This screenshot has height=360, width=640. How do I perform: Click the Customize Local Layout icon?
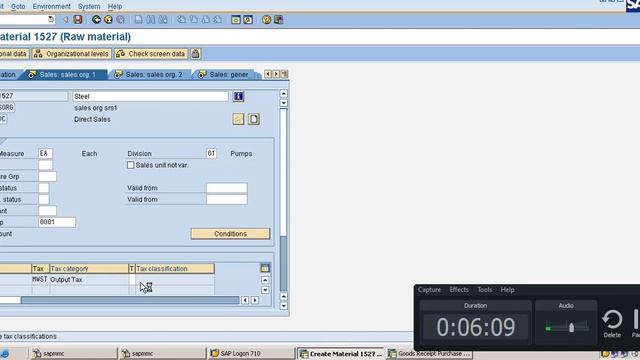(278, 20)
